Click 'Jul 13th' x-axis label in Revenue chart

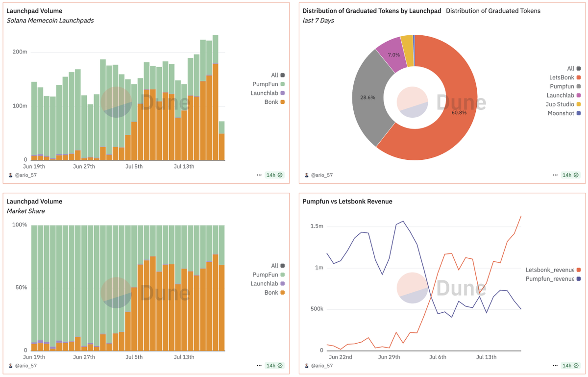(x=486, y=357)
